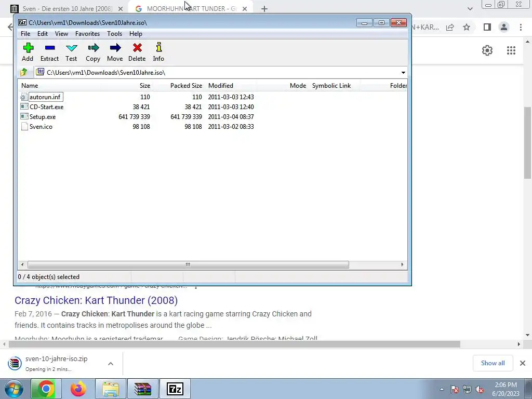The width and height of the screenshot is (532, 399).
Task: Launch Firefox from the taskbar
Action: click(x=78, y=389)
